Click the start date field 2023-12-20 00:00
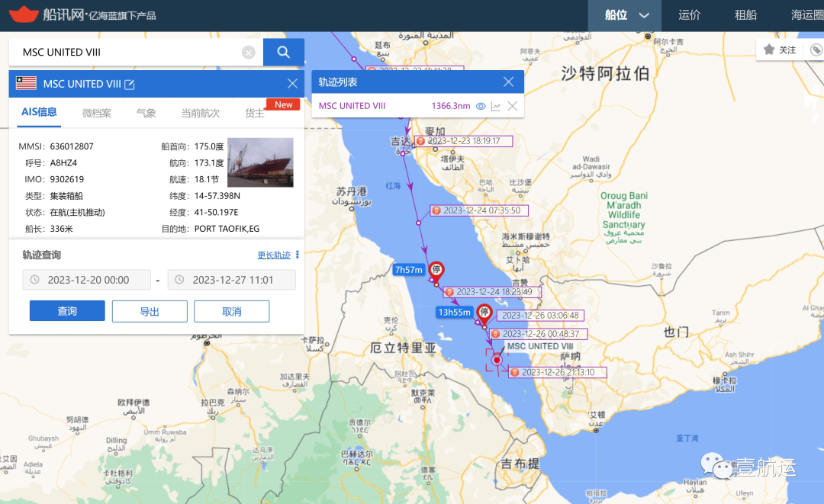 click(87, 280)
